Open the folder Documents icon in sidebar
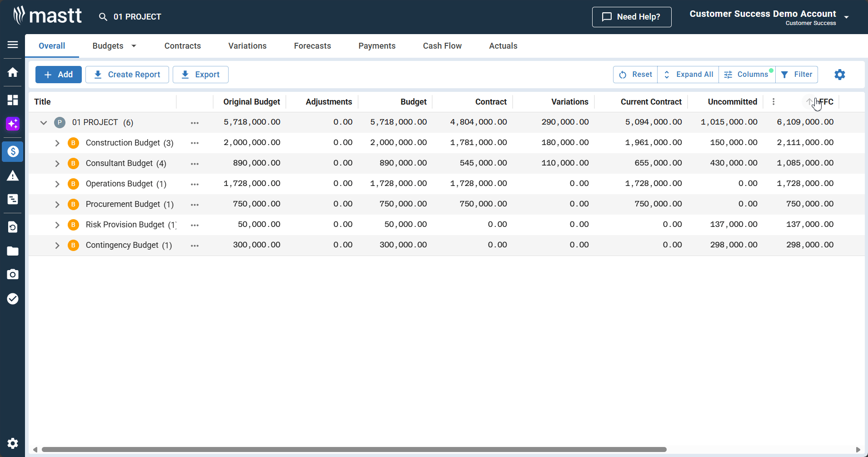Screen dimensions: 868x457 pos(13,251)
